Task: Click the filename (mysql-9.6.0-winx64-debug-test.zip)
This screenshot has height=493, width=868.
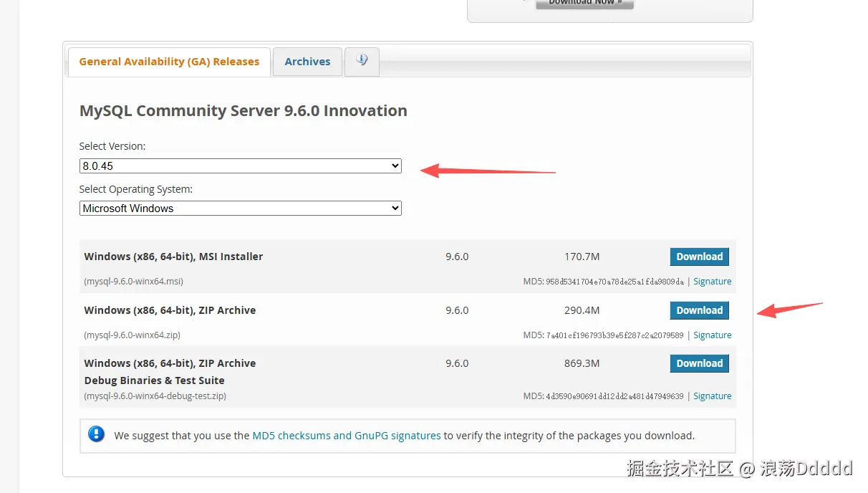Action: [x=155, y=396]
